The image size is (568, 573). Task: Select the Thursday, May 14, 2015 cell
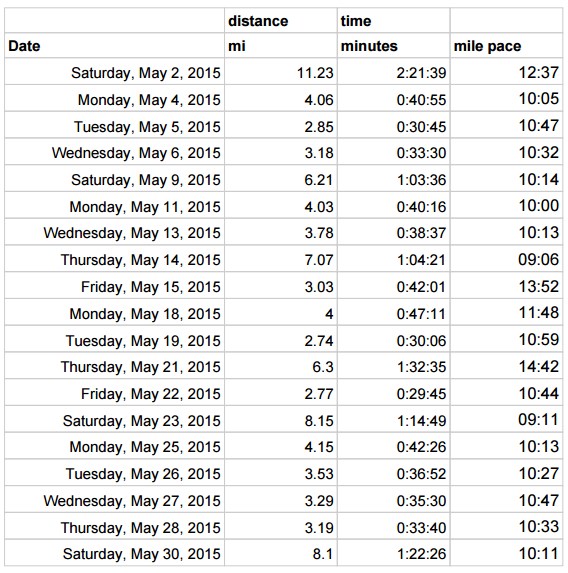pyautogui.click(x=114, y=259)
